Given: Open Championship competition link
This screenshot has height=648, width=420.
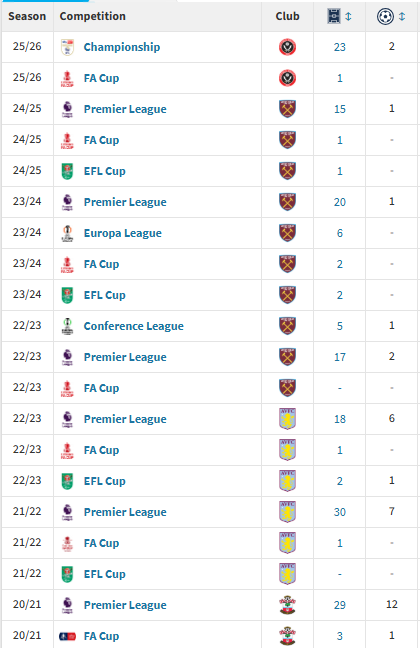Looking at the screenshot, I should [122, 47].
